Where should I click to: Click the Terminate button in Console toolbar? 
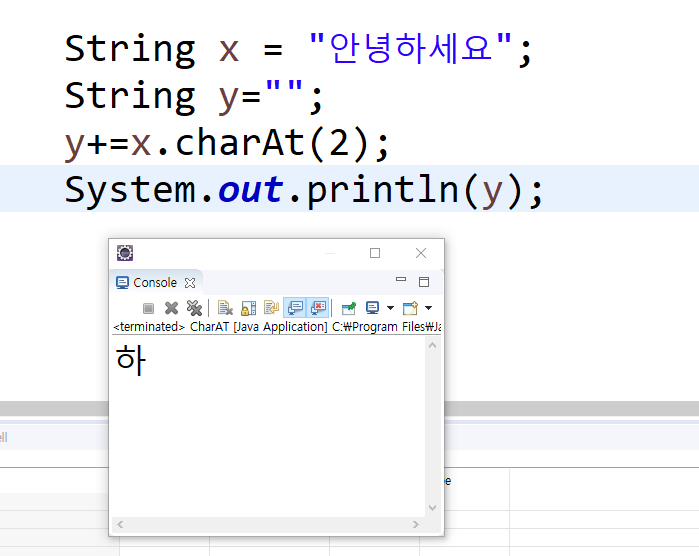(x=148, y=308)
